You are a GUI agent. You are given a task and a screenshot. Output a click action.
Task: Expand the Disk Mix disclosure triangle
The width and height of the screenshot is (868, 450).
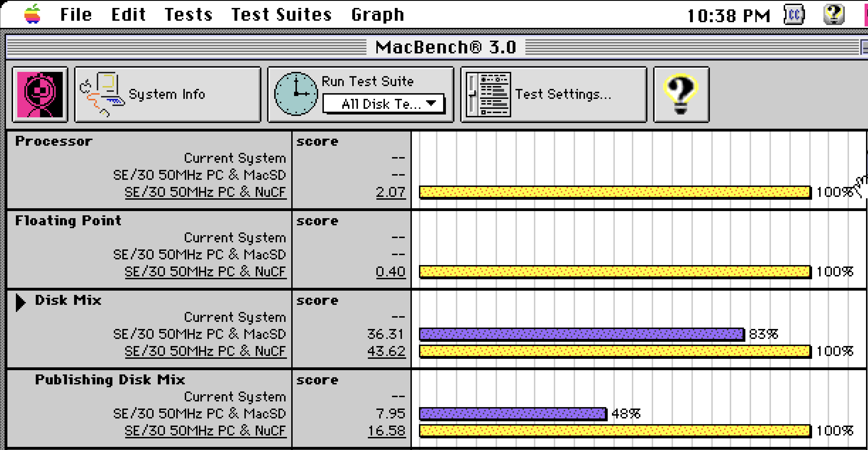click(20, 302)
